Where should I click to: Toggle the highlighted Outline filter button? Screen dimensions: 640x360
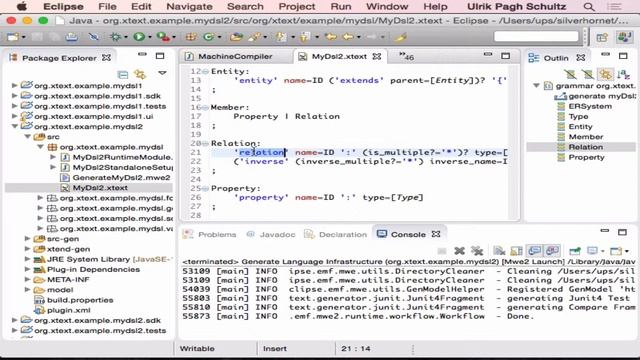click(606, 74)
